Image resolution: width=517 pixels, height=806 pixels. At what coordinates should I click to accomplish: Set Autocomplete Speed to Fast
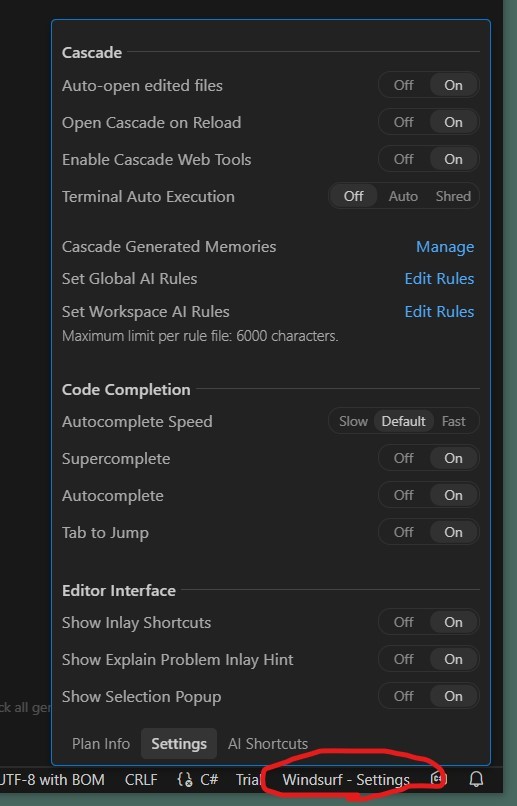[x=454, y=422]
